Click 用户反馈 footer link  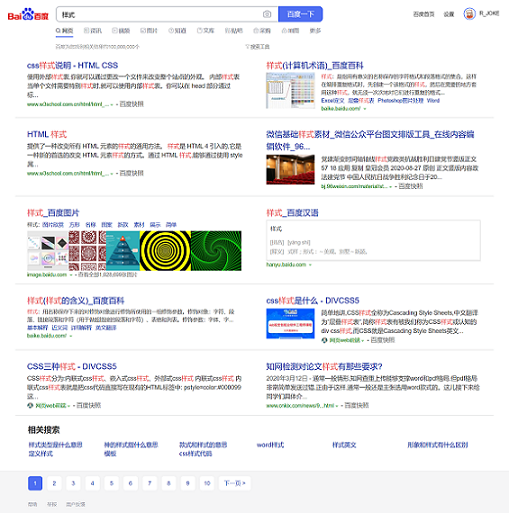click(75, 504)
